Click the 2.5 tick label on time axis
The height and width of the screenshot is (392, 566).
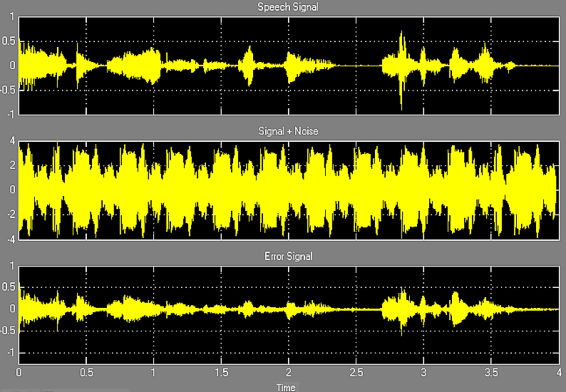coord(356,373)
